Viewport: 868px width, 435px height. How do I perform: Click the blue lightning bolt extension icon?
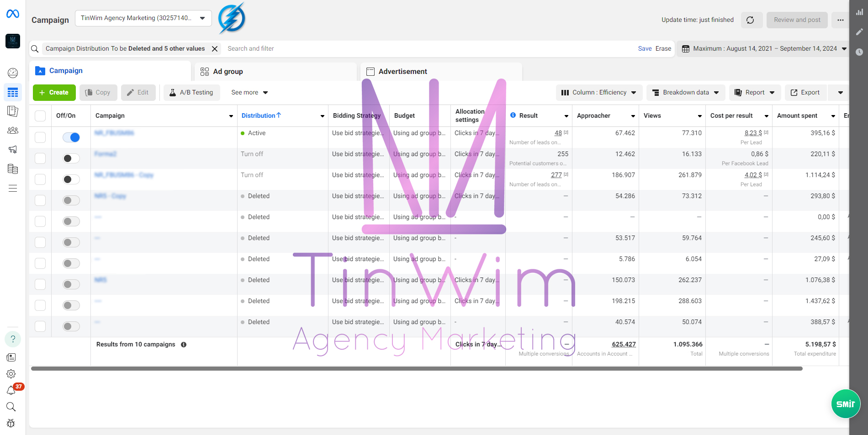(232, 18)
